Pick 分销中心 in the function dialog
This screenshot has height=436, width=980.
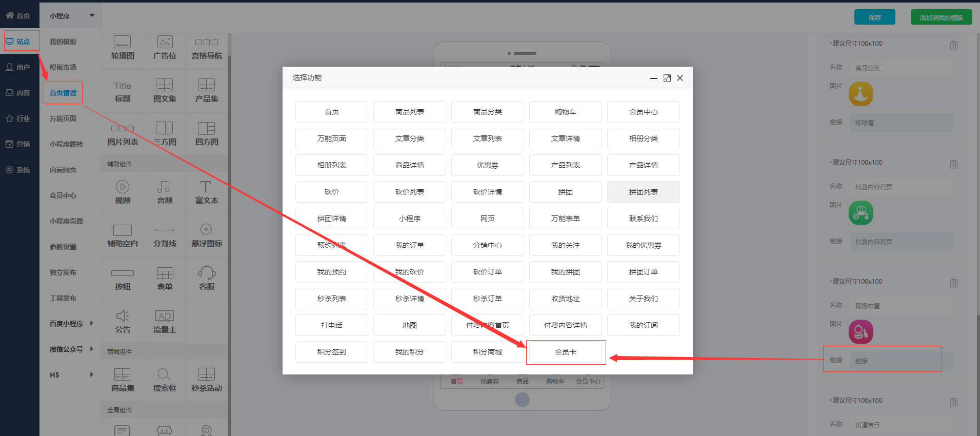[488, 245]
